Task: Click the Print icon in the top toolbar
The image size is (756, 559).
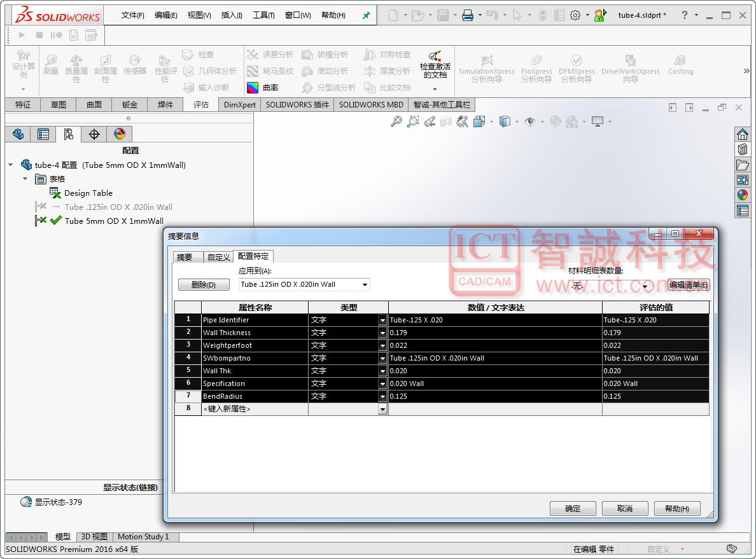Action: 468,15
